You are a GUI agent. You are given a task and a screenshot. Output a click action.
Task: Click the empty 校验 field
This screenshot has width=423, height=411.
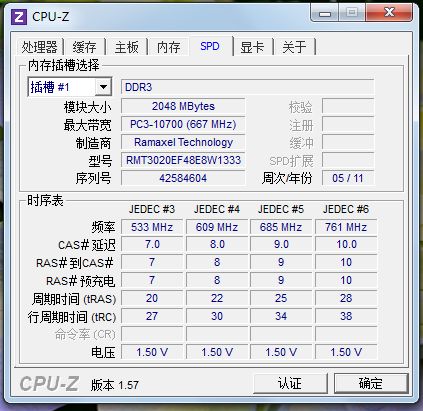click(348, 106)
